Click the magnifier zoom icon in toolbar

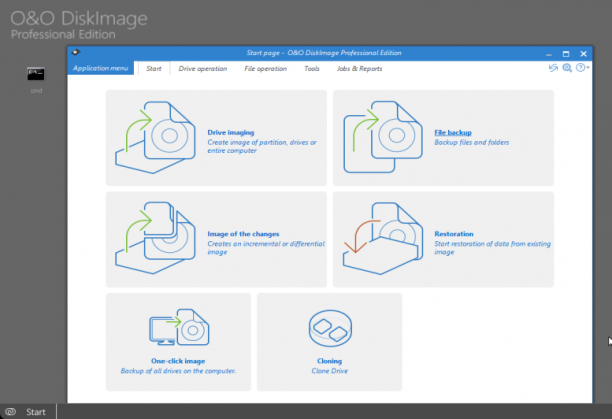click(x=567, y=68)
